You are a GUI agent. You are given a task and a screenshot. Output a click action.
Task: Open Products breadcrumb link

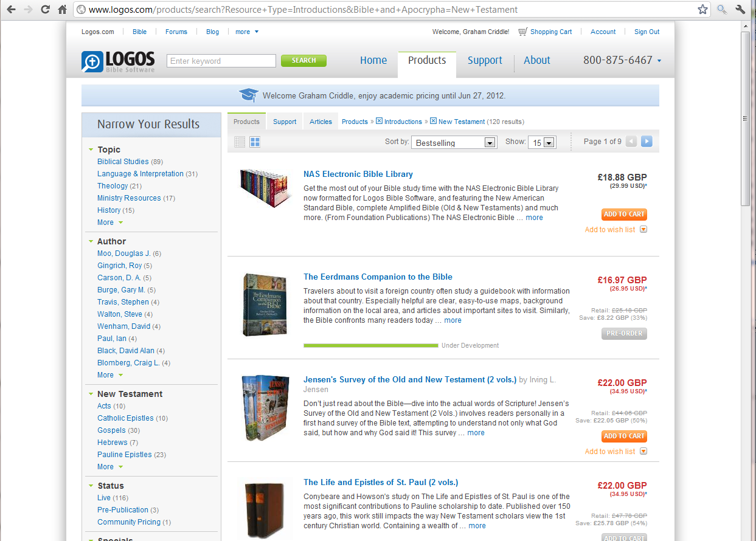355,122
